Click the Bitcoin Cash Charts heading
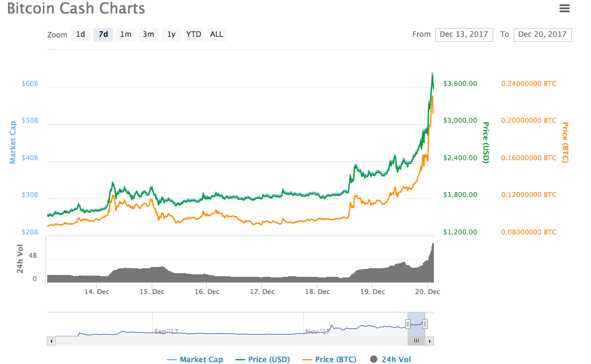Viewport: 591px width, 364px height. 76,9
